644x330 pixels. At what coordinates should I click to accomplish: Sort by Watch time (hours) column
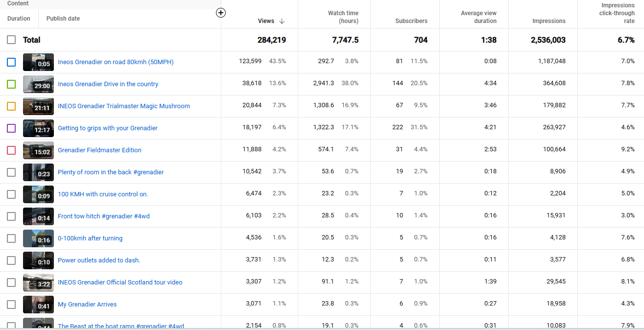pos(343,17)
